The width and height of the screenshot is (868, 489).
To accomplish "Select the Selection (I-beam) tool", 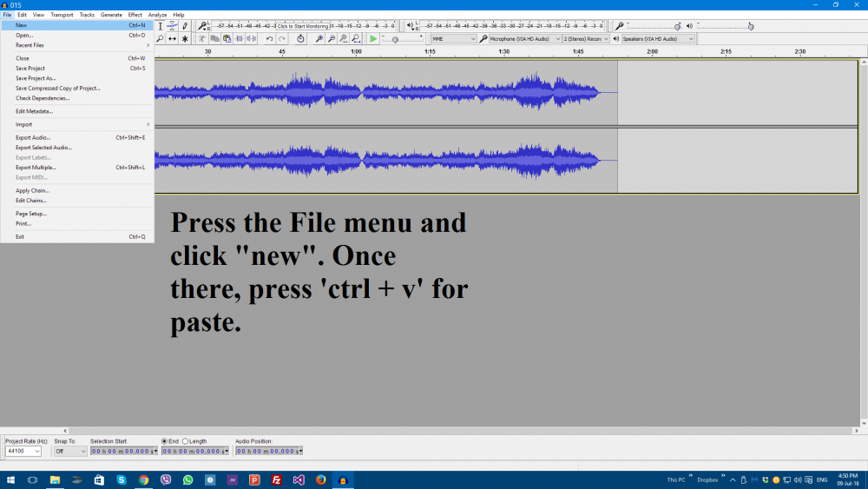I will [160, 26].
